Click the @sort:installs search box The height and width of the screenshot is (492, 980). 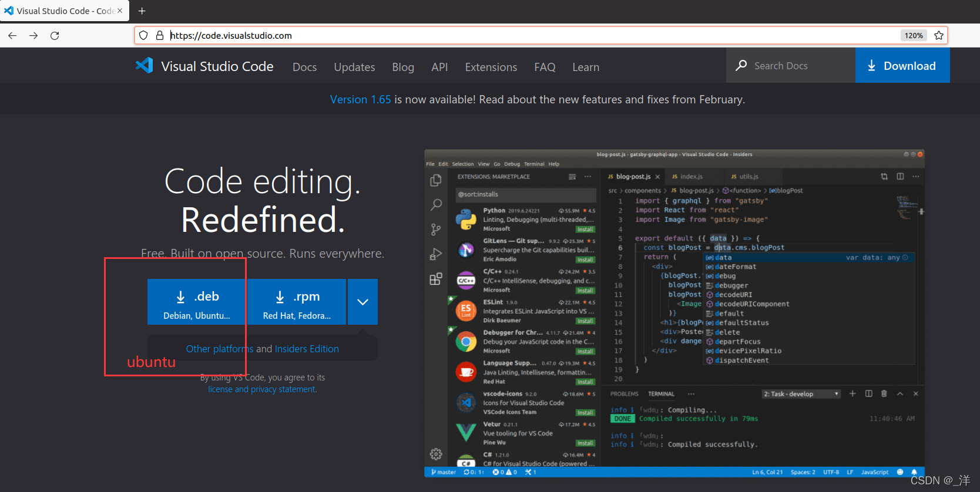(525, 194)
